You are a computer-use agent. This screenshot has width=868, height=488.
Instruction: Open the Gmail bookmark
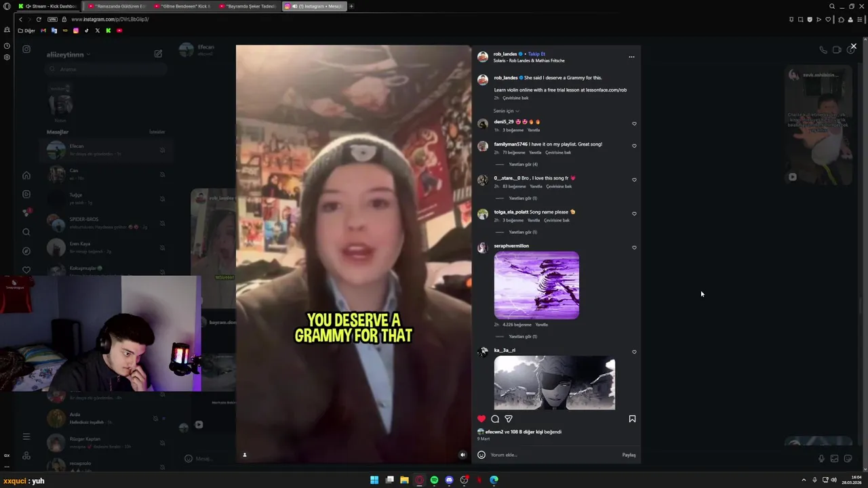(43, 30)
